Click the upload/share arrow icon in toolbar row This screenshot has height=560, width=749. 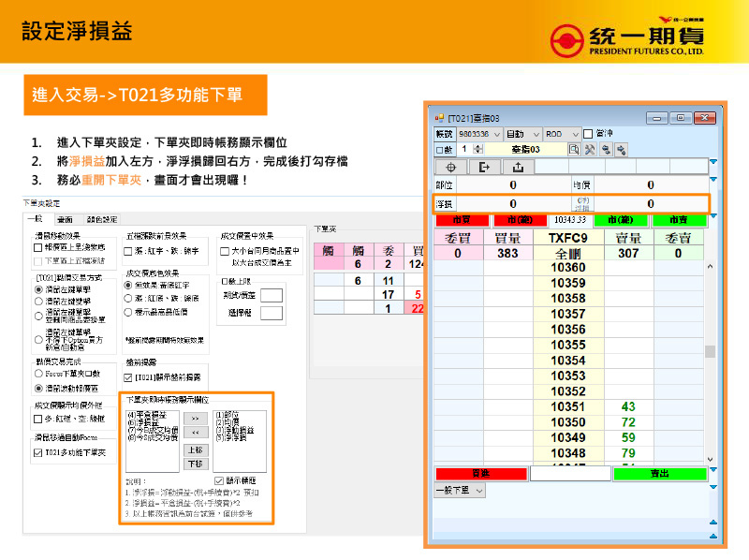click(x=519, y=168)
